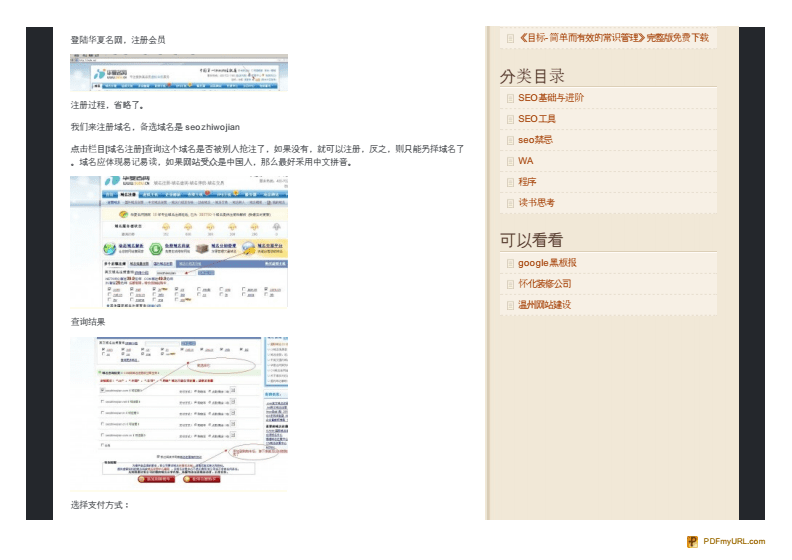Open the SEO工具 category
This screenshot has height=560, width=792.
tap(536, 119)
